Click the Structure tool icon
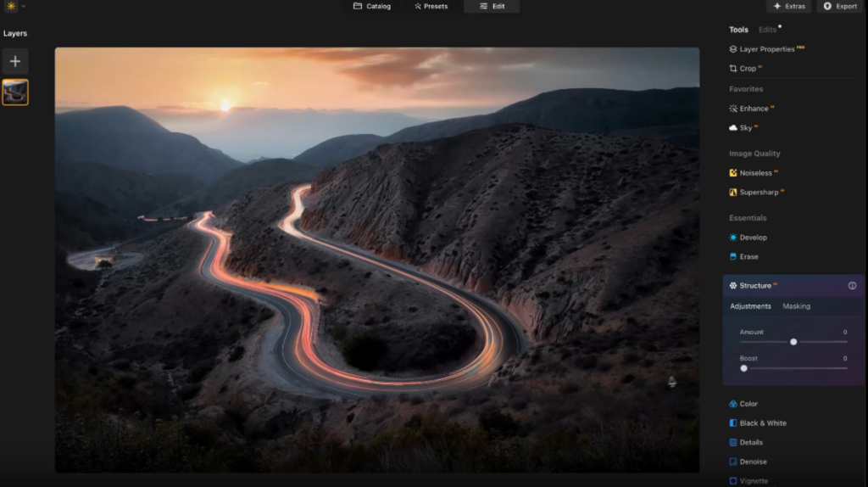 733,286
